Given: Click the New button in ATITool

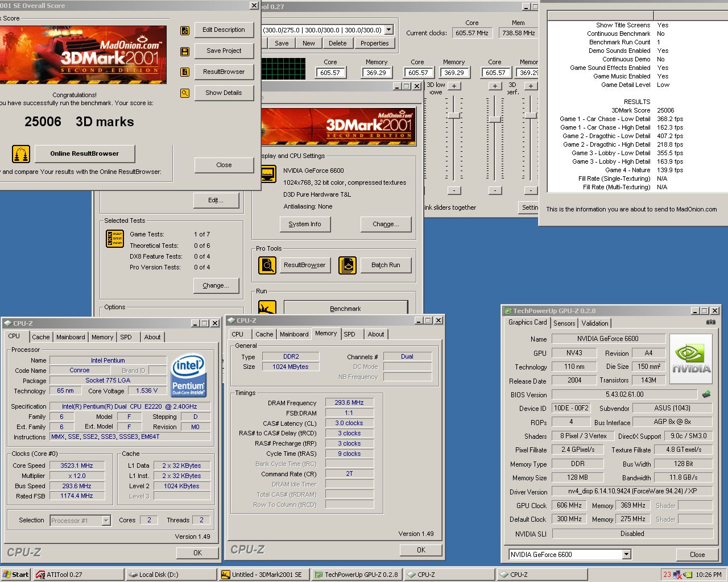Looking at the screenshot, I should tap(309, 43).
